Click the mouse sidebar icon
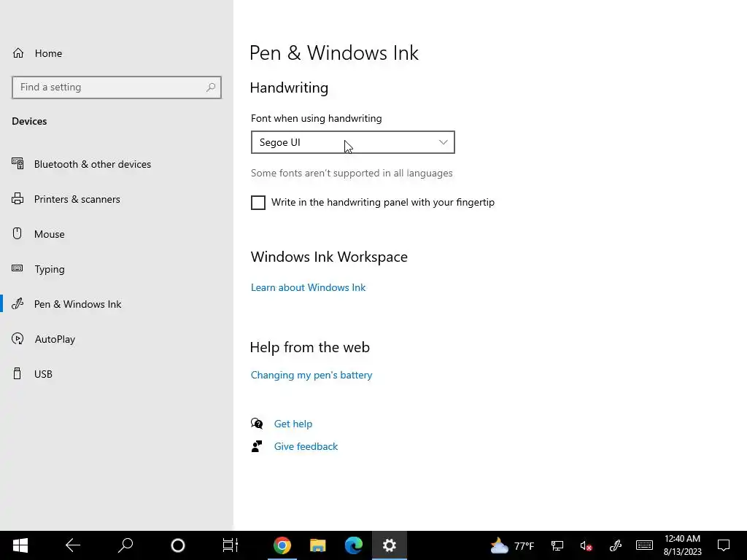Screen dimensions: 747x560 (x=18, y=233)
